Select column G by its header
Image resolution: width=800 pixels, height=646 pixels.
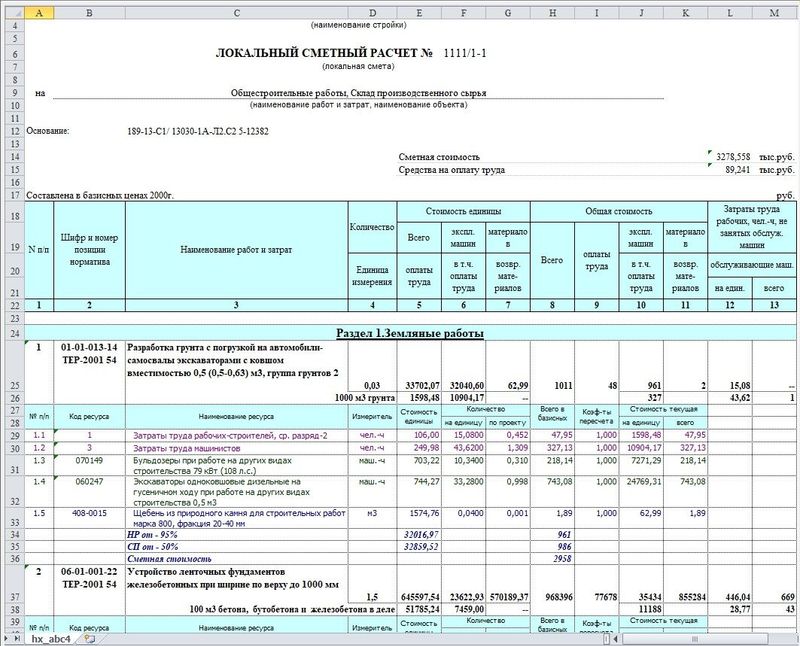pyautogui.click(x=508, y=13)
